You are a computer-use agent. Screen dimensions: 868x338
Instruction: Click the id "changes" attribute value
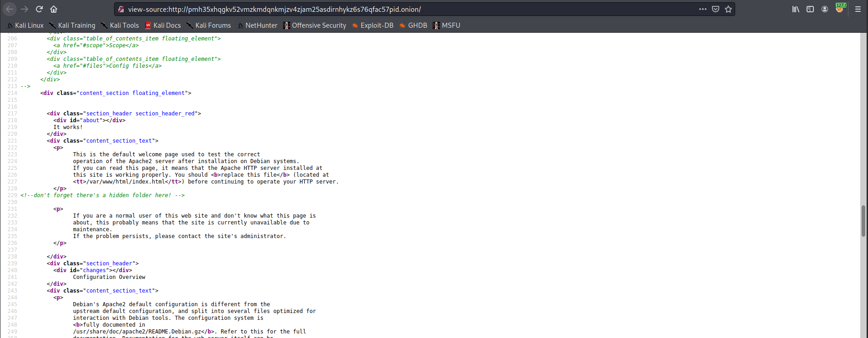[x=94, y=270]
